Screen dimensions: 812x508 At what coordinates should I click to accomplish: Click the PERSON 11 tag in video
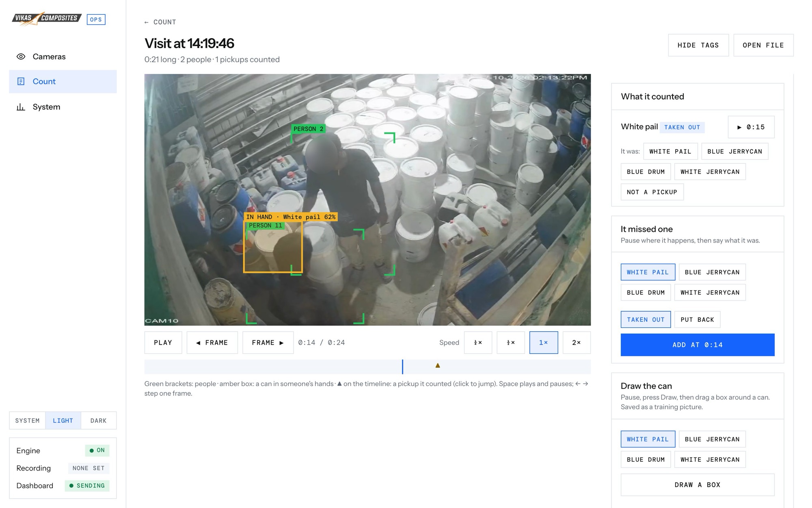265,226
